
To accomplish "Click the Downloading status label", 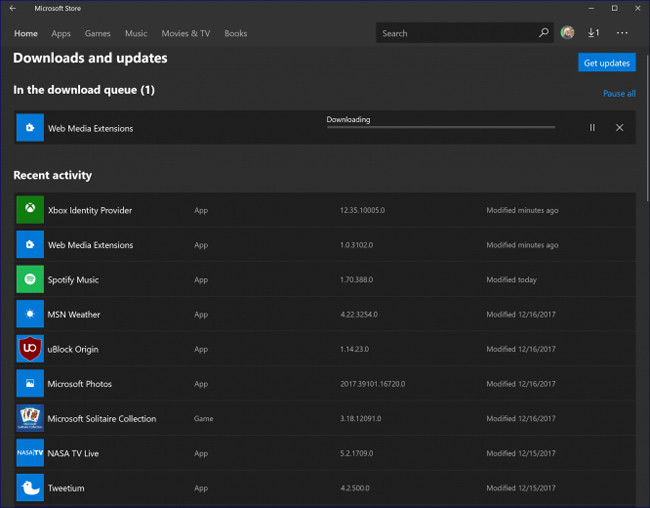I will [x=348, y=119].
